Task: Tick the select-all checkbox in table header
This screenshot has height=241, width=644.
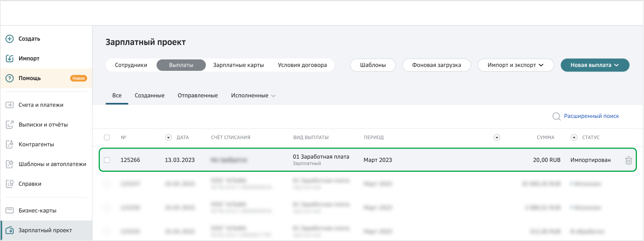Action: pyautogui.click(x=107, y=137)
